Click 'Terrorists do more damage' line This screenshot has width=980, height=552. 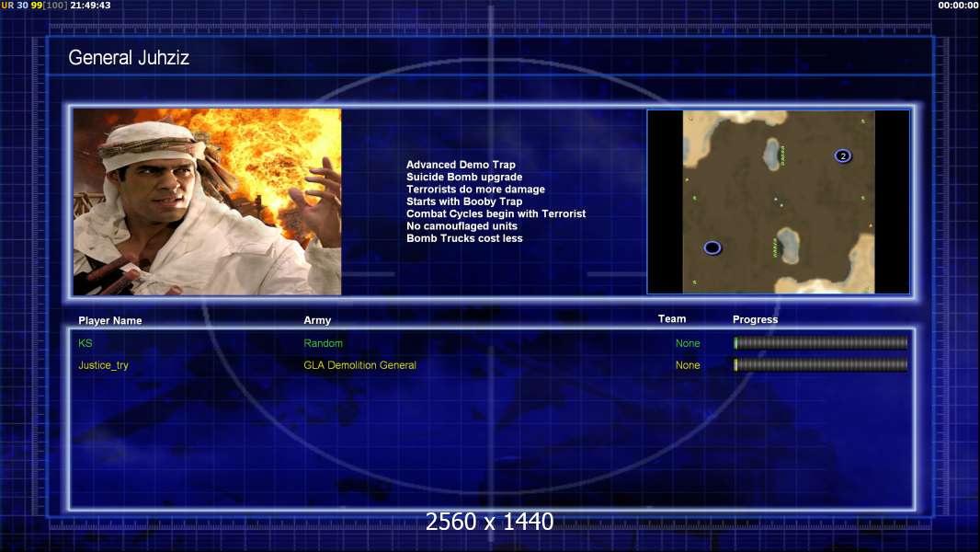click(475, 189)
